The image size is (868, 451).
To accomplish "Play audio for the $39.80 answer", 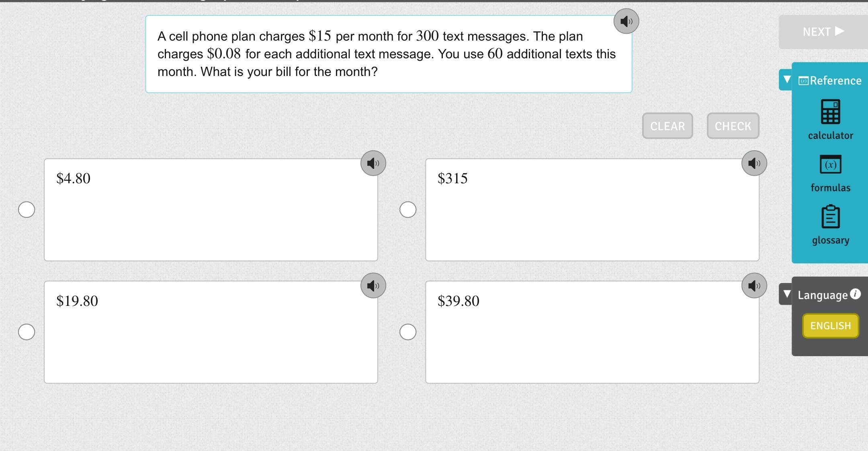I will point(754,286).
